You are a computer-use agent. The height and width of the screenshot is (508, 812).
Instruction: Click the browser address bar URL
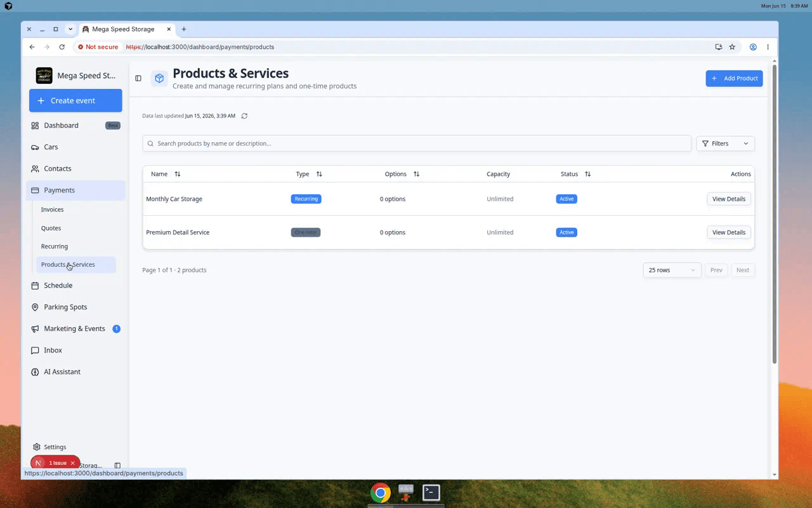200,47
